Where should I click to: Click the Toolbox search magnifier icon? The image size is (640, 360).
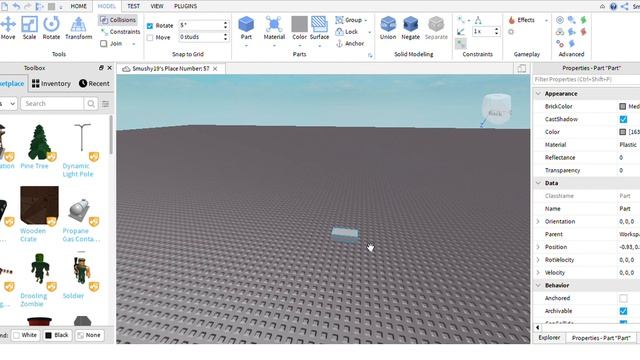tap(91, 104)
